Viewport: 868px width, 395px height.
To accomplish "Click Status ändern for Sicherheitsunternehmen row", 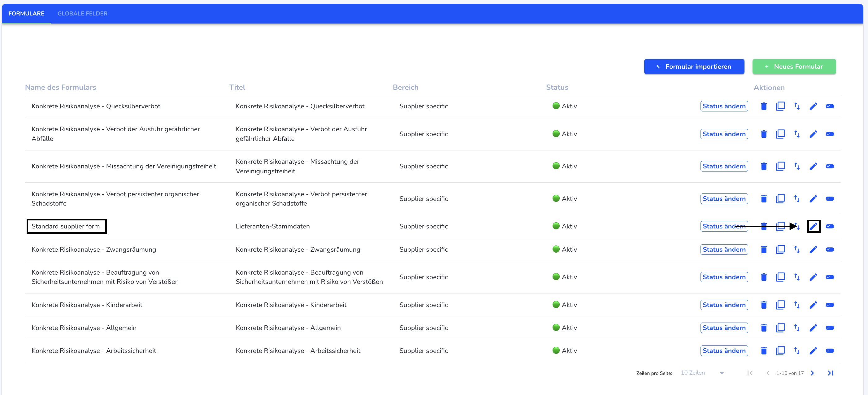I will click(x=724, y=277).
